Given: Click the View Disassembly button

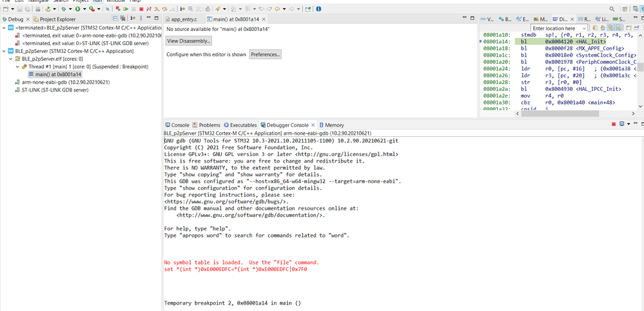Looking at the screenshot, I should [x=188, y=41].
